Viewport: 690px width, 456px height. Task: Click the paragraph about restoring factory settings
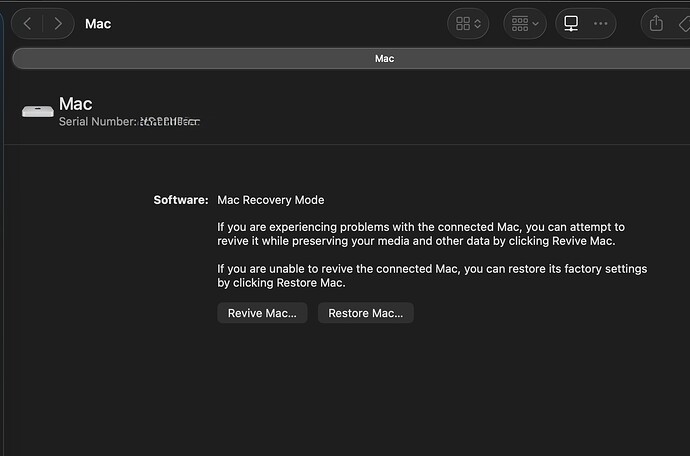click(x=432, y=276)
